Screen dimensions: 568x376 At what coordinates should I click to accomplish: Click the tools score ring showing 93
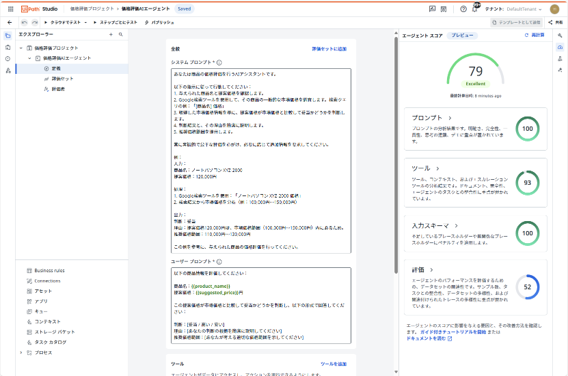tap(527, 183)
